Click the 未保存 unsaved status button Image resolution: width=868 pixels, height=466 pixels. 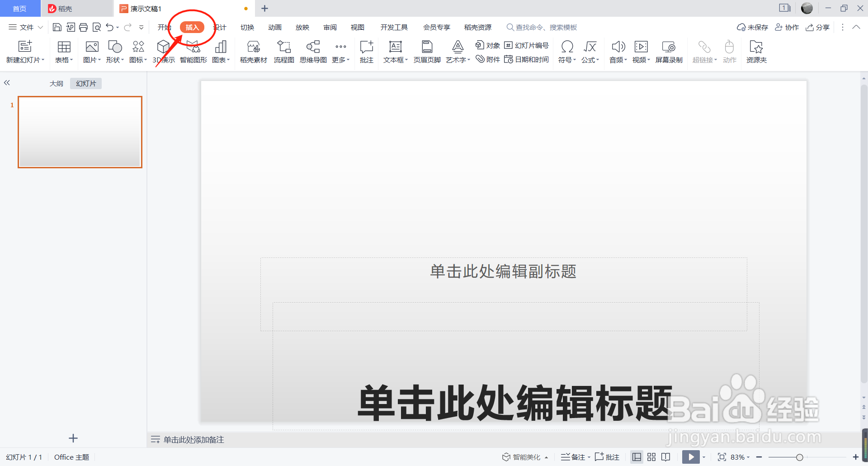753,28
